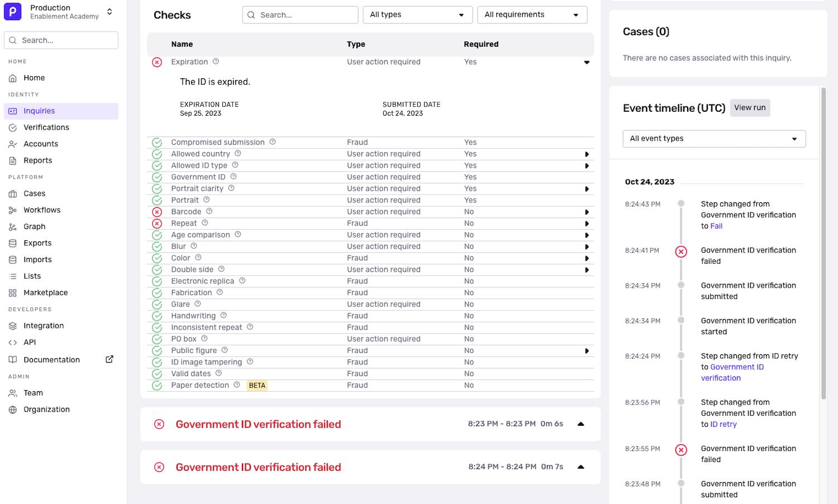
Task: Click the Marketplace grid icon
Action: coord(13,293)
